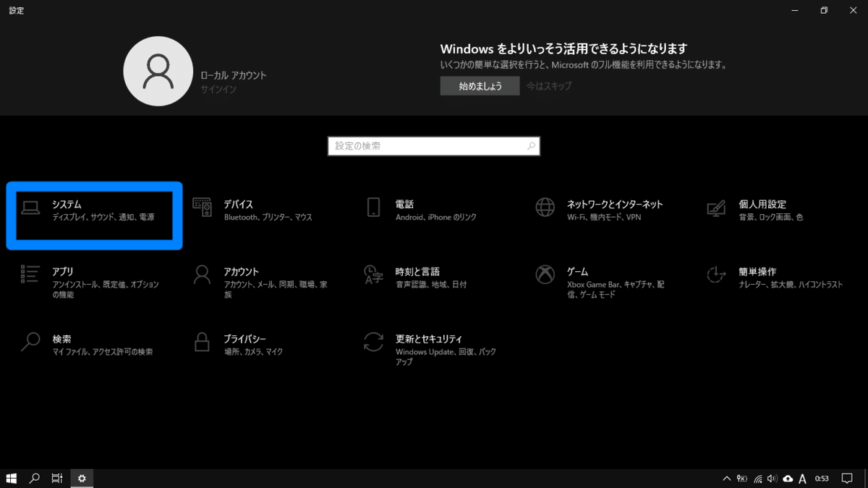Open 個人用設定 monitor and pen icon

click(x=716, y=209)
